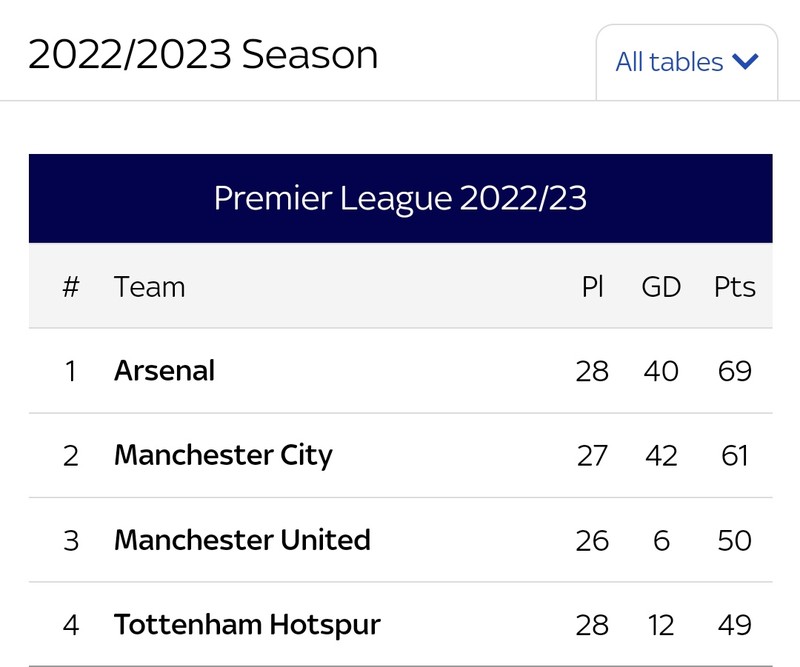
Task: Click Manchester United's goal difference of 6
Action: [661, 540]
